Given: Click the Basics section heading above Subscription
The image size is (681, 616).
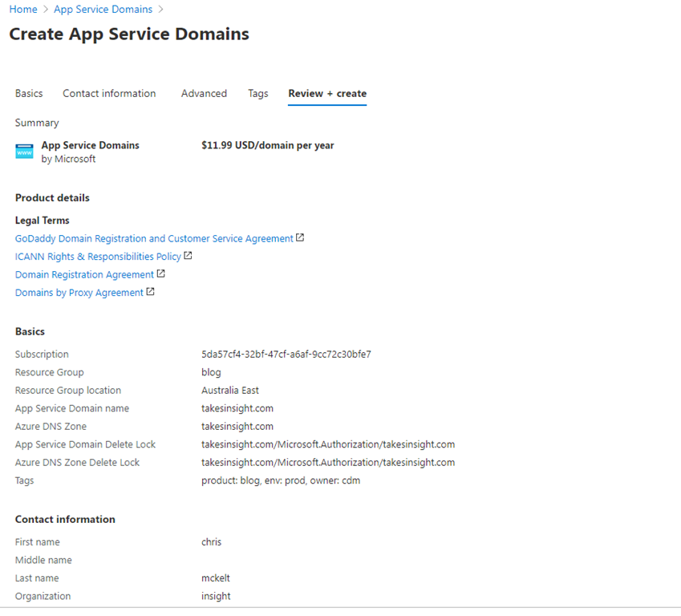Looking at the screenshot, I should point(30,331).
